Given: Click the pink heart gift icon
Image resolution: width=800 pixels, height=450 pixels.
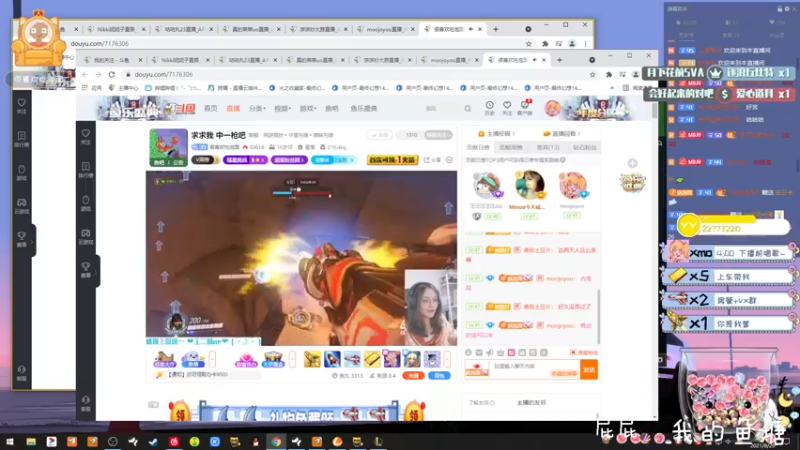Looking at the screenshot, I should coord(246,360).
